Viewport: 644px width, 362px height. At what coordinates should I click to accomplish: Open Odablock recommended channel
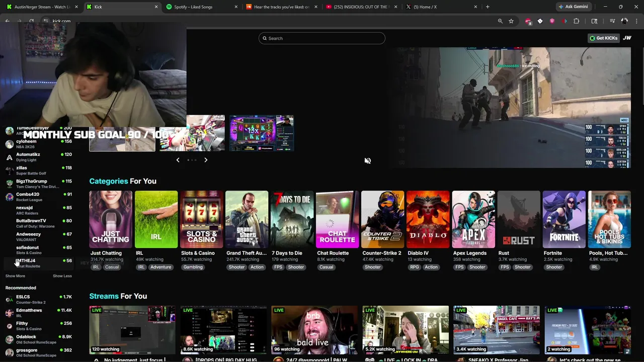(39, 339)
